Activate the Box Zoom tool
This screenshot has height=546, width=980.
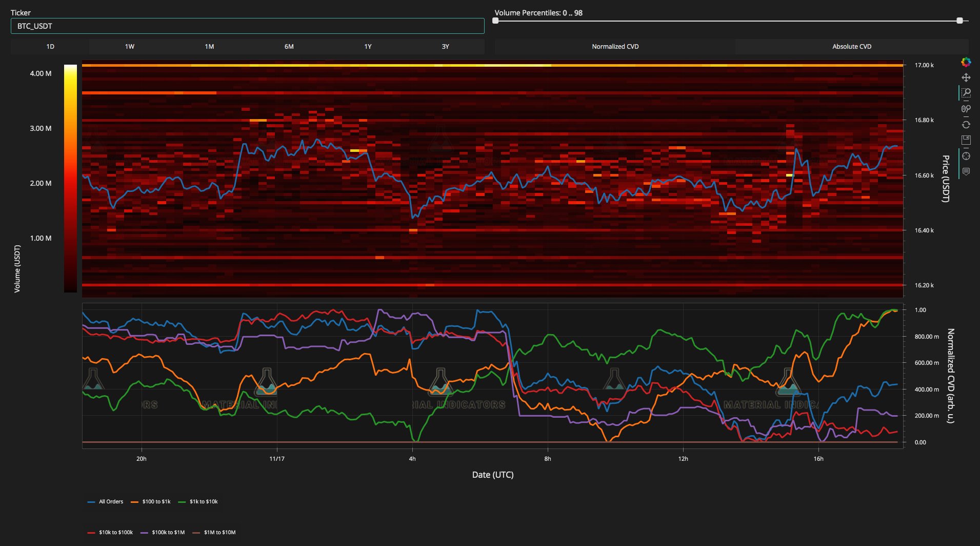click(x=966, y=93)
